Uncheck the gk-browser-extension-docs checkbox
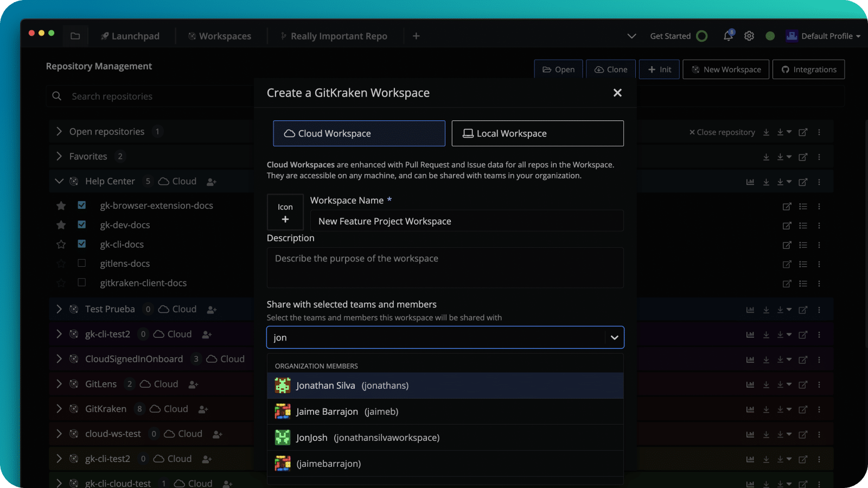868x488 pixels. [x=81, y=206]
